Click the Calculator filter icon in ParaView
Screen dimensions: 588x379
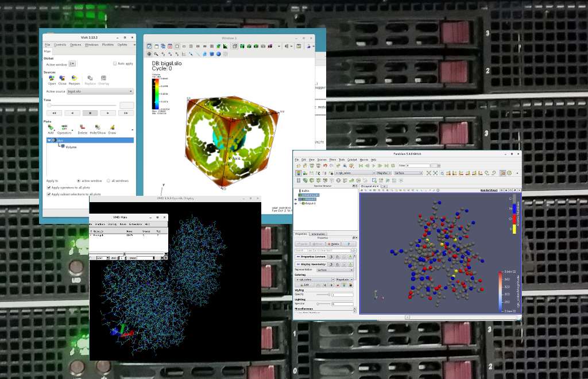click(x=299, y=180)
